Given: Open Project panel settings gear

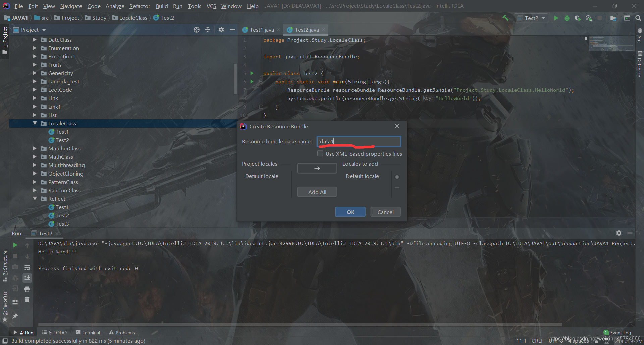Looking at the screenshot, I should coord(221,30).
